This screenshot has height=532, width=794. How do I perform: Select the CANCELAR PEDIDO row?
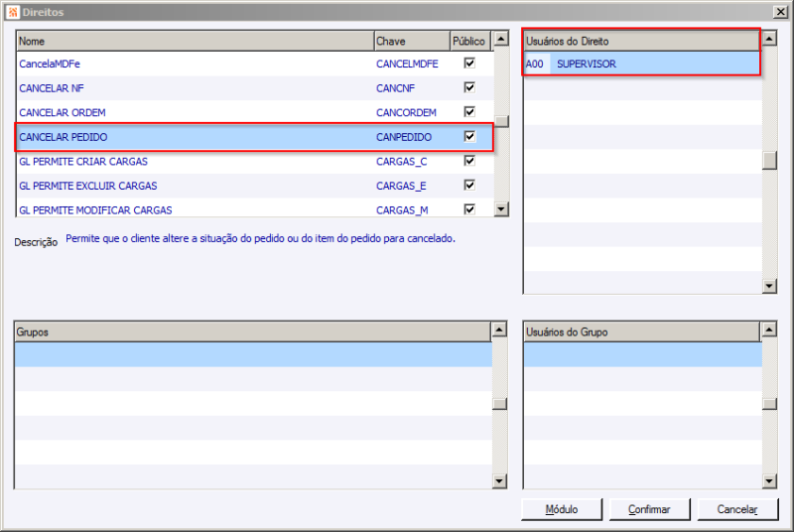pyautogui.click(x=255, y=137)
